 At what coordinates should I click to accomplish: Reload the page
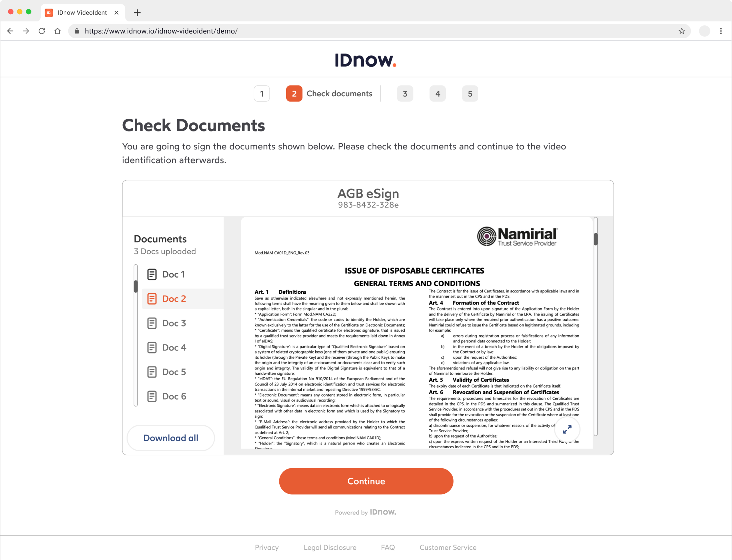(42, 31)
